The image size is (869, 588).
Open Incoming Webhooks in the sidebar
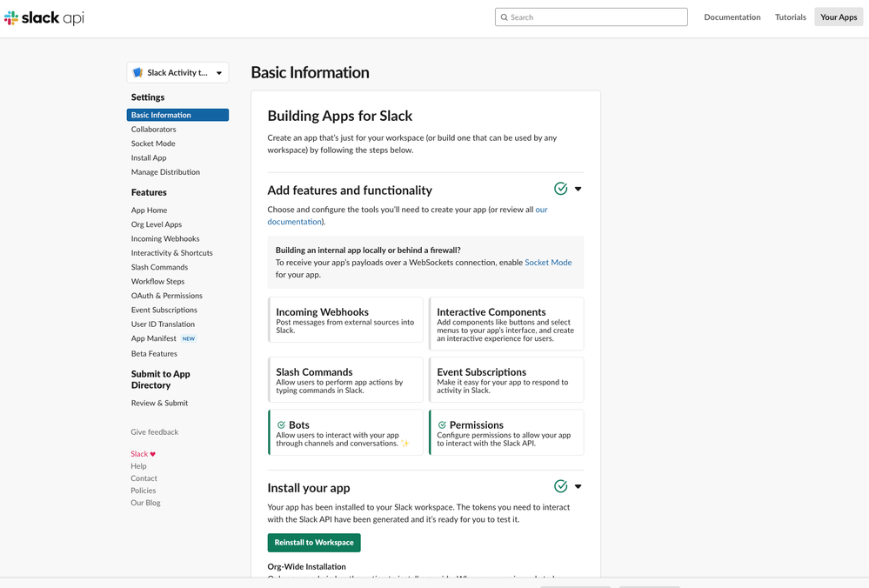165,239
